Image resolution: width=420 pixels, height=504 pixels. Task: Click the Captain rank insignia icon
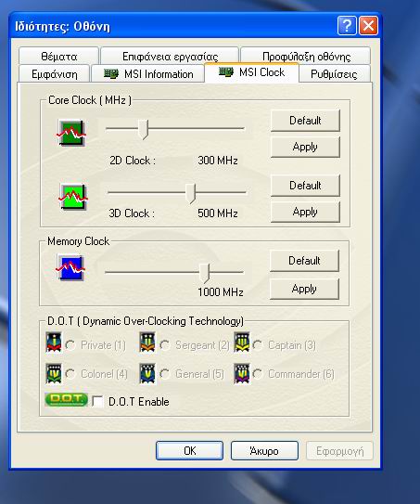coord(242,342)
